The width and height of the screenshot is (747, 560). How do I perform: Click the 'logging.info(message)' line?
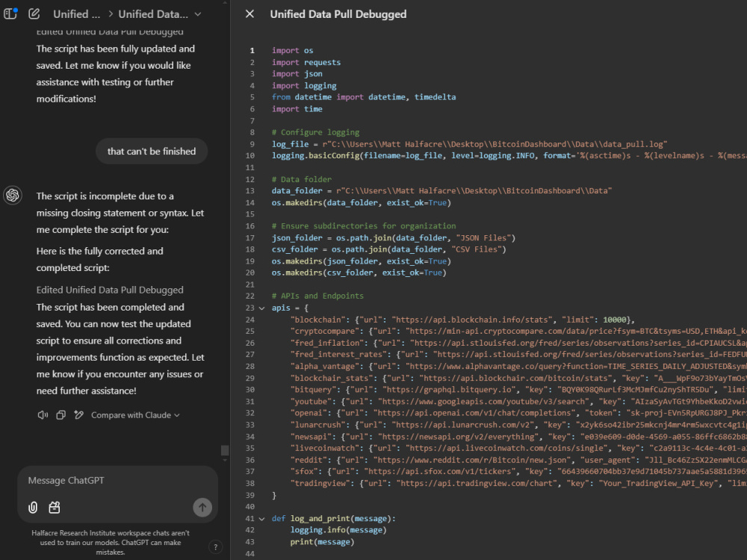tap(338, 530)
